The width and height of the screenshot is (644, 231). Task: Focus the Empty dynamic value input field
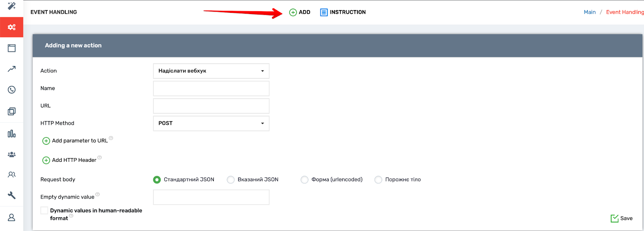click(211, 197)
